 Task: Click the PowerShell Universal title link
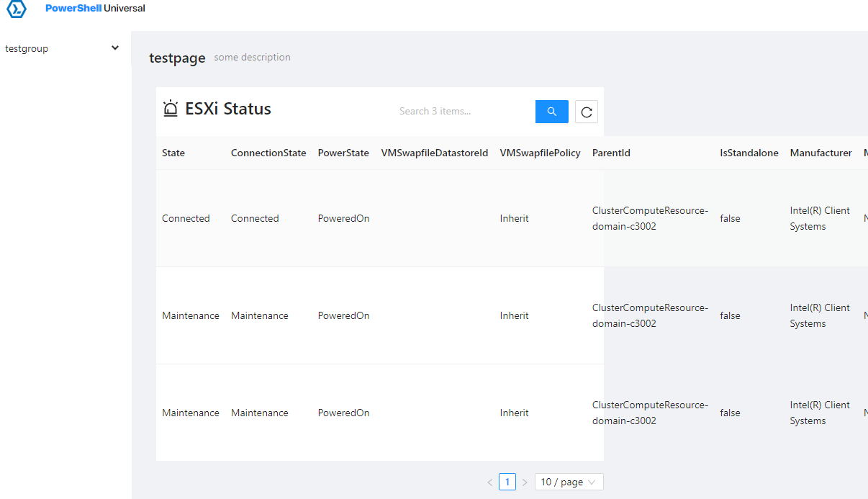[95, 9]
